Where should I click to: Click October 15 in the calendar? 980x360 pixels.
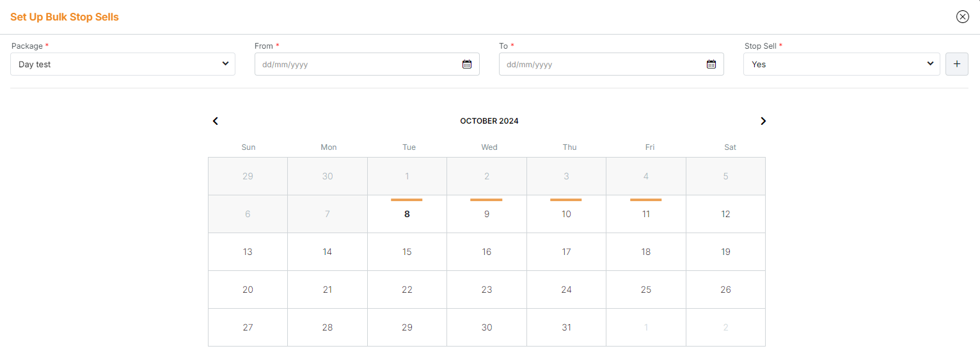coord(407,252)
